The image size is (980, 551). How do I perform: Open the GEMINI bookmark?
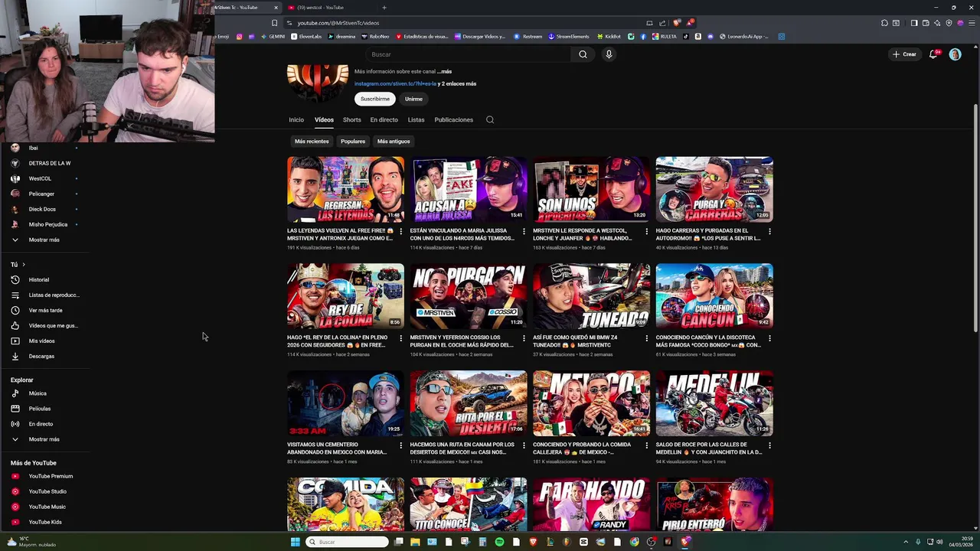(273, 36)
